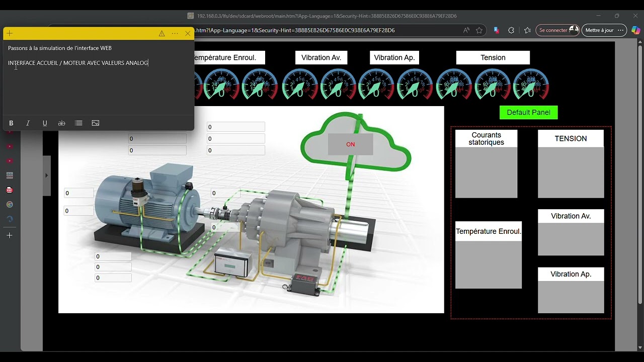Screen dimensions: 644x362
Task: Click the Vibration Ap. header label
Action: click(394, 57)
